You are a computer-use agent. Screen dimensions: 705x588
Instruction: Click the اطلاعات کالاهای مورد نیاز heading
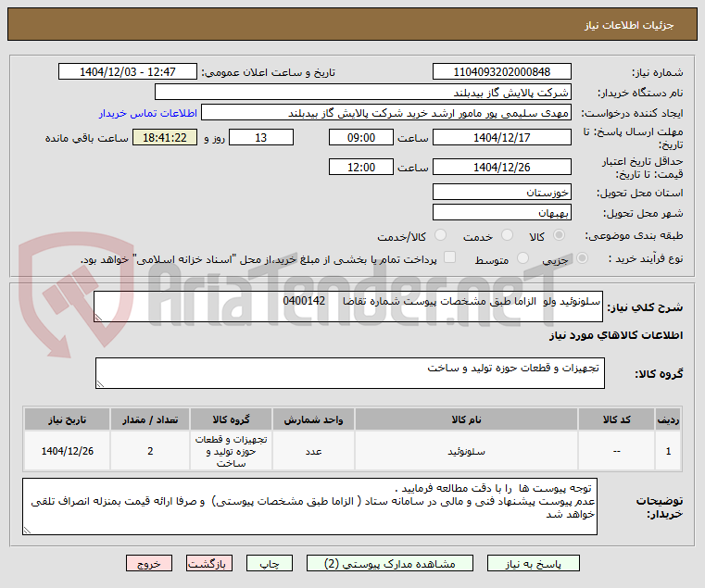[x=616, y=335]
